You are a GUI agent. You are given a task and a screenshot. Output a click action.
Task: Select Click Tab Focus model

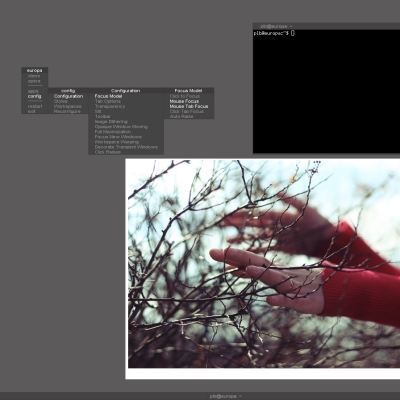coord(189,111)
